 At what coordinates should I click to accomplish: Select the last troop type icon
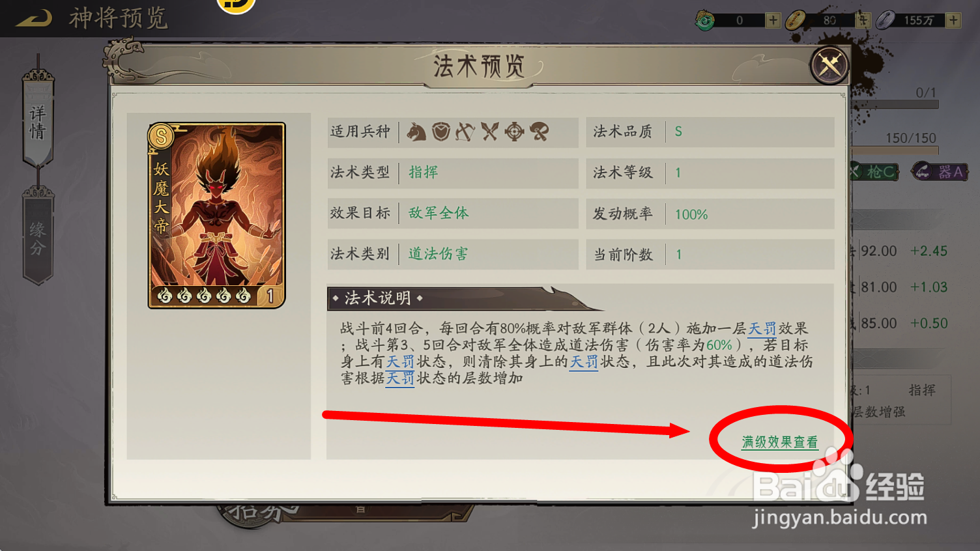[539, 132]
